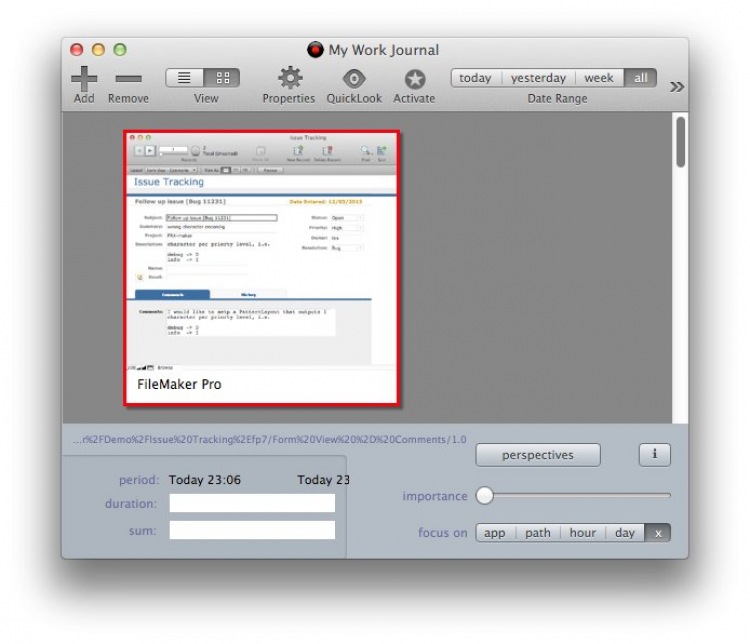Select the yesterday date range
This screenshot has height=644, width=750.
point(538,78)
